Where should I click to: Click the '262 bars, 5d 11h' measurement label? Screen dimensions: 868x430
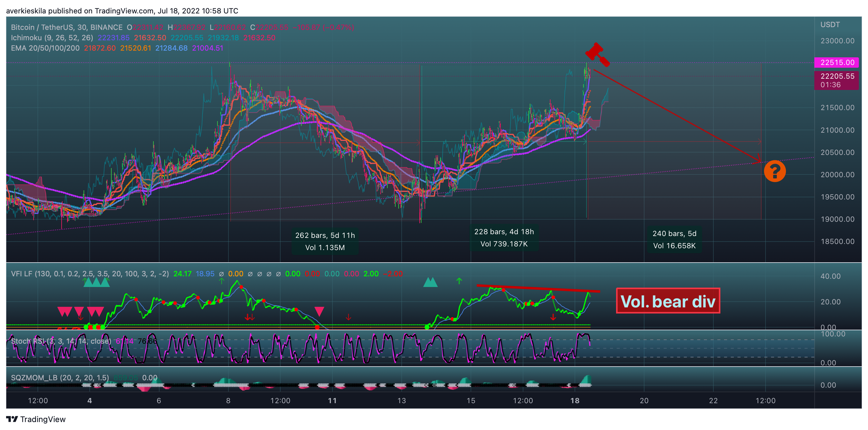tap(325, 235)
